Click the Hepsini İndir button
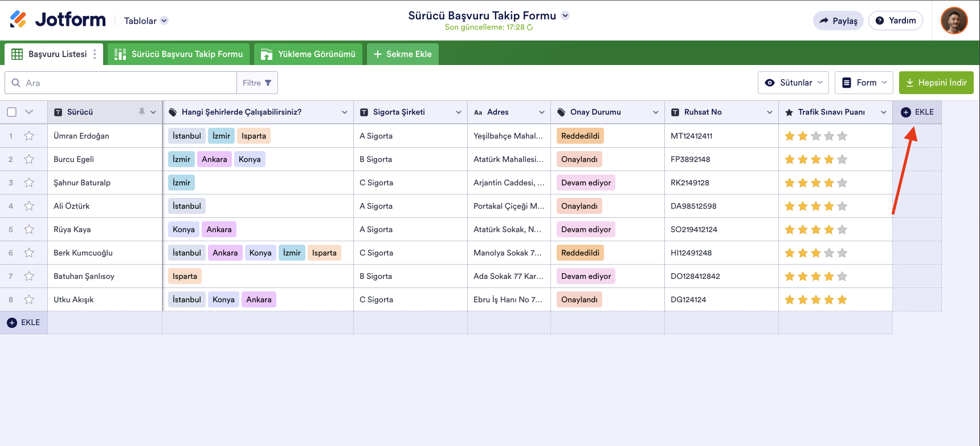Image resolution: width=980 pixels, height=446 pixels. pos(936,83)
